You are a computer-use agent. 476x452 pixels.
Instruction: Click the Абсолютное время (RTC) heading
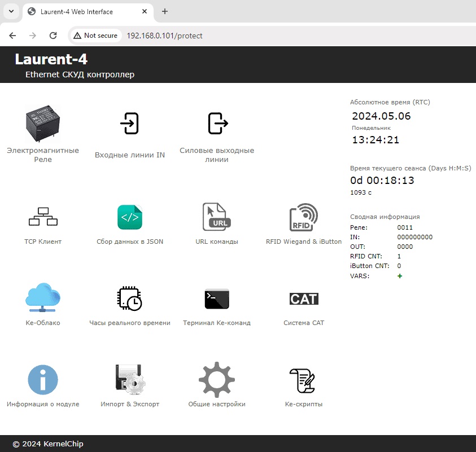coord(390,102)
